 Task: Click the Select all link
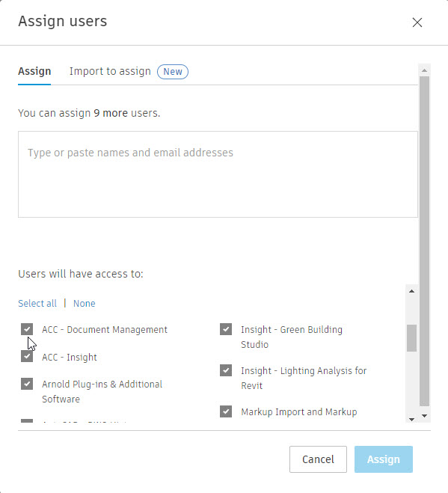(37, 304)
